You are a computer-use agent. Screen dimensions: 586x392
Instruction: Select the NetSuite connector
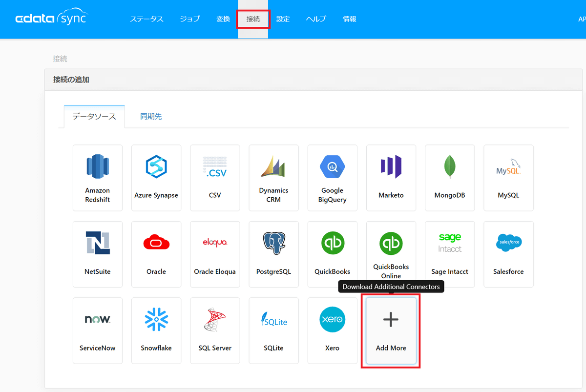(98, 254)
